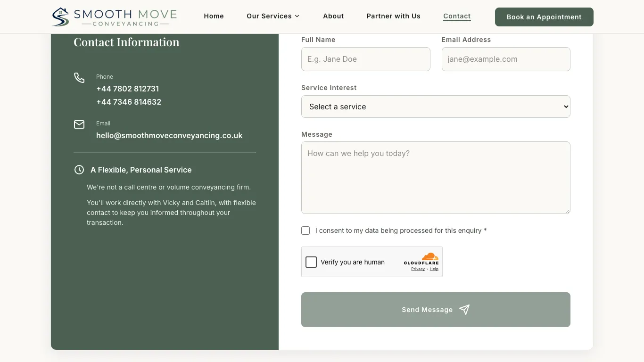Select the Contact nav item
This screenshot has height=362, width=644.
[457, 16]
